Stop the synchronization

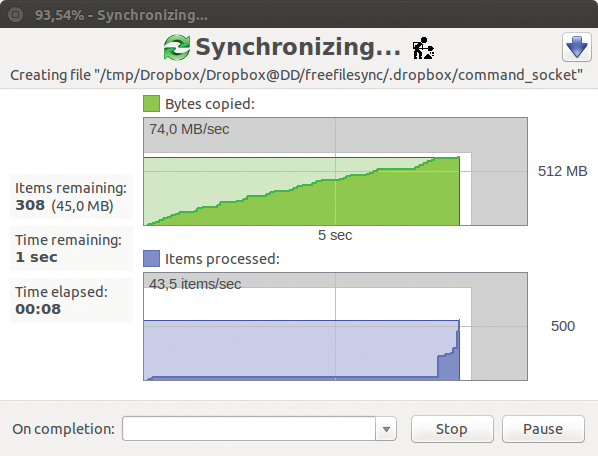tap(452, 429)
